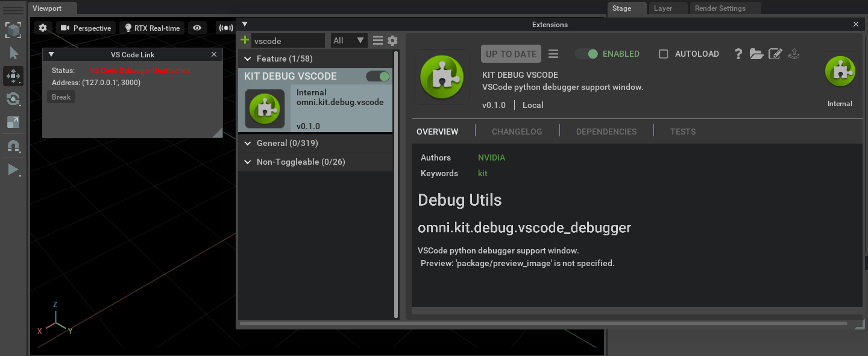Expand the Non-Toggleable (0/26) section
The width and height of the screenshot is (868, 356).
[248, 162]
